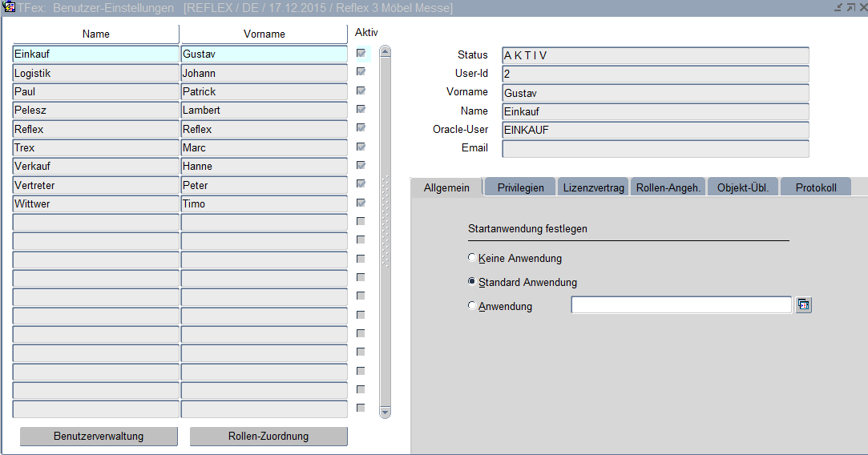Choose the Anwendung radio option
868x455 pixels.
click(472, 305)
